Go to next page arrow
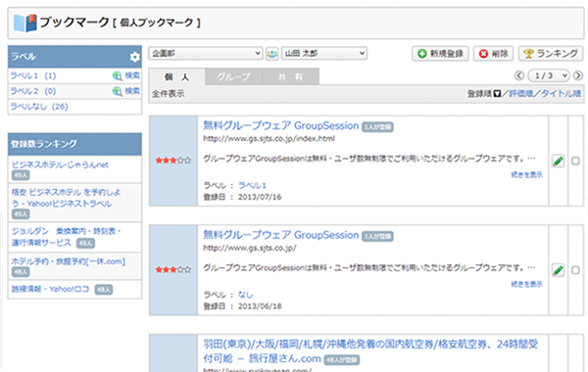This screenshot has height=372, width=588. pos(578,75)
